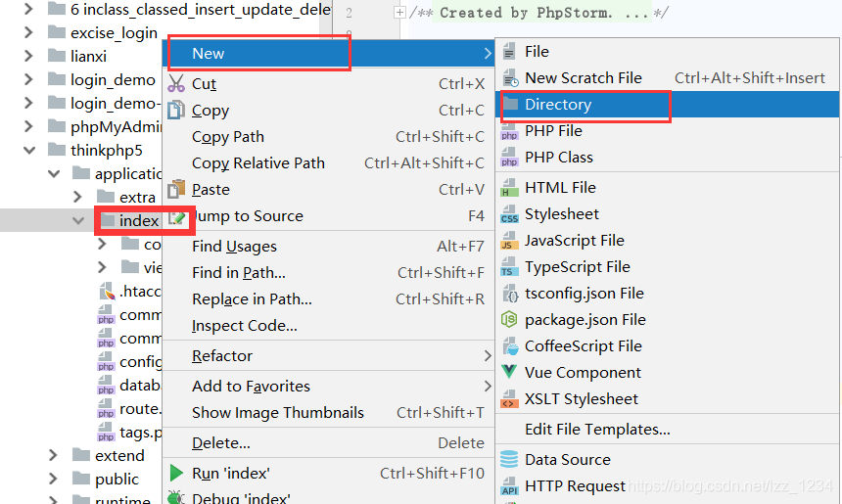842x504 pixels.
Task: Click the Stylesheet CSS icon
Action: tap(509, 214)
